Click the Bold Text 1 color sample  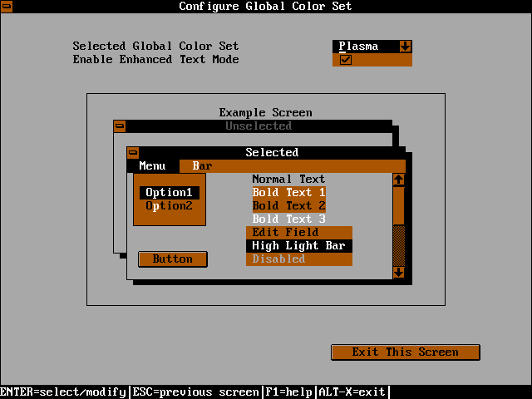288,193
